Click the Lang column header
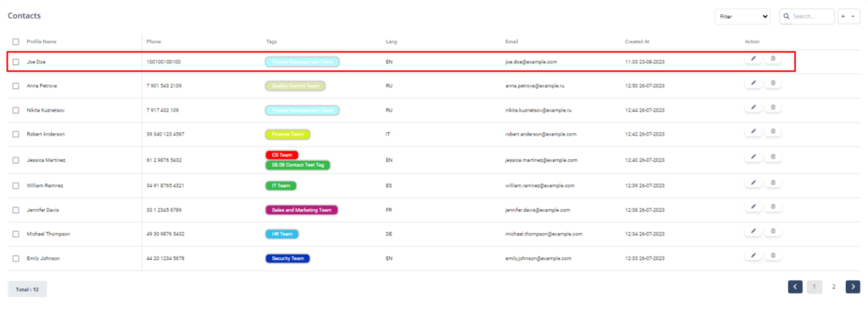The height and width of the screenshot is (309, 868). coord(391,42)
